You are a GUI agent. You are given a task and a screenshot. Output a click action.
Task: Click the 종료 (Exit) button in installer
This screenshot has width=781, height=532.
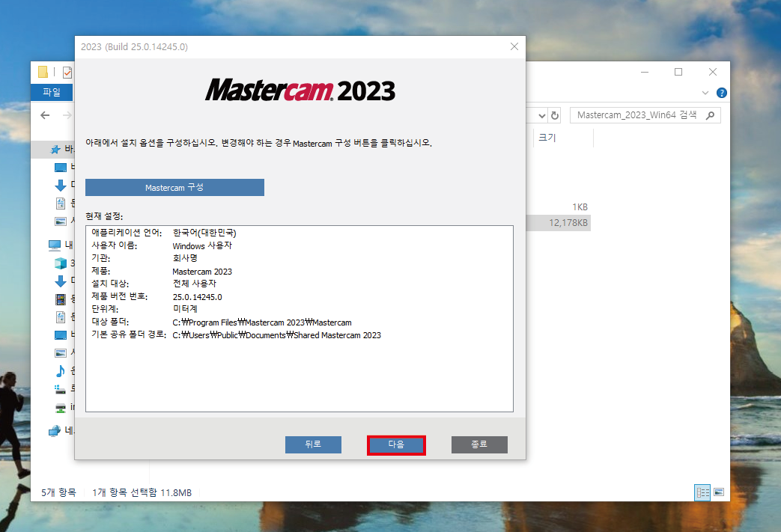click(479, 445)
